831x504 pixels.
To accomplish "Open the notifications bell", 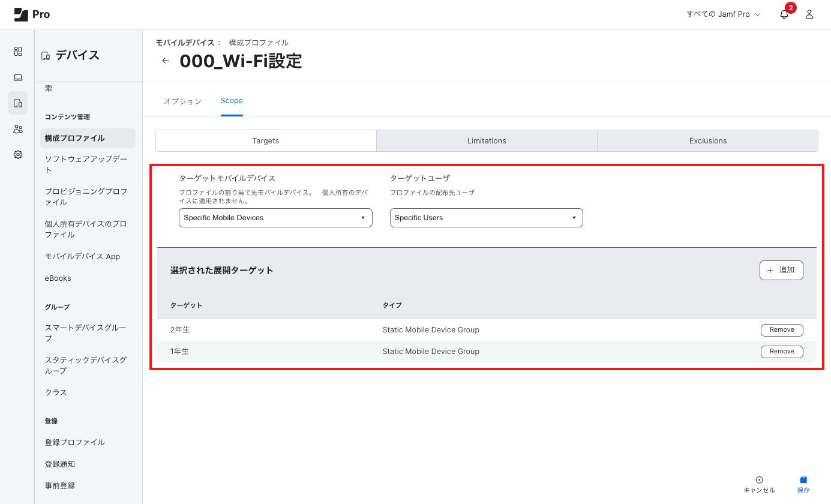I will click(784, 14).
